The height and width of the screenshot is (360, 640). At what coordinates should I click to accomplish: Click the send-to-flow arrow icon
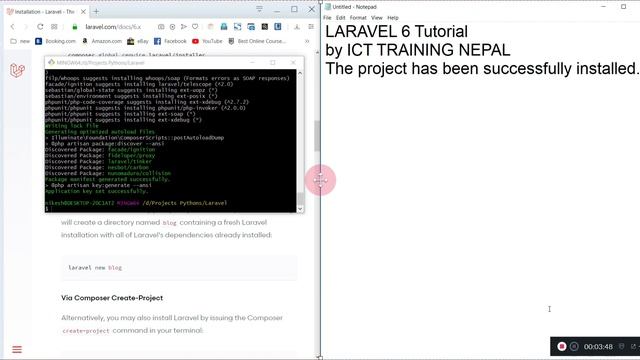point(184,27)
